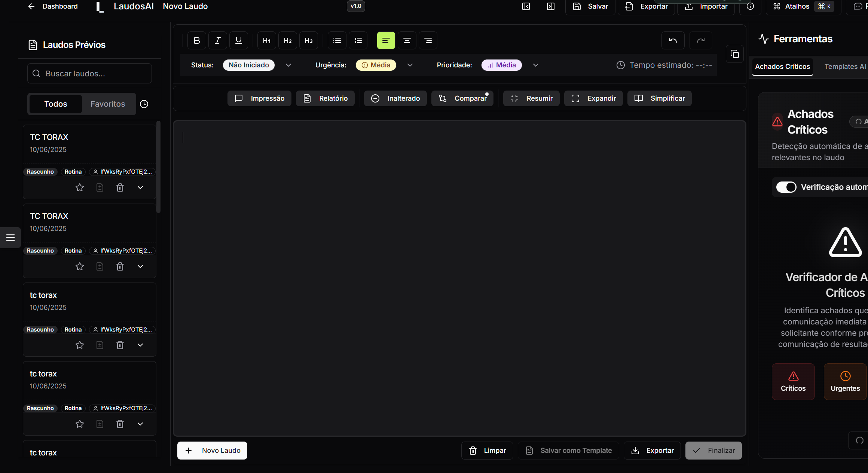Toggle Verificação automática switch

point(786,187)
